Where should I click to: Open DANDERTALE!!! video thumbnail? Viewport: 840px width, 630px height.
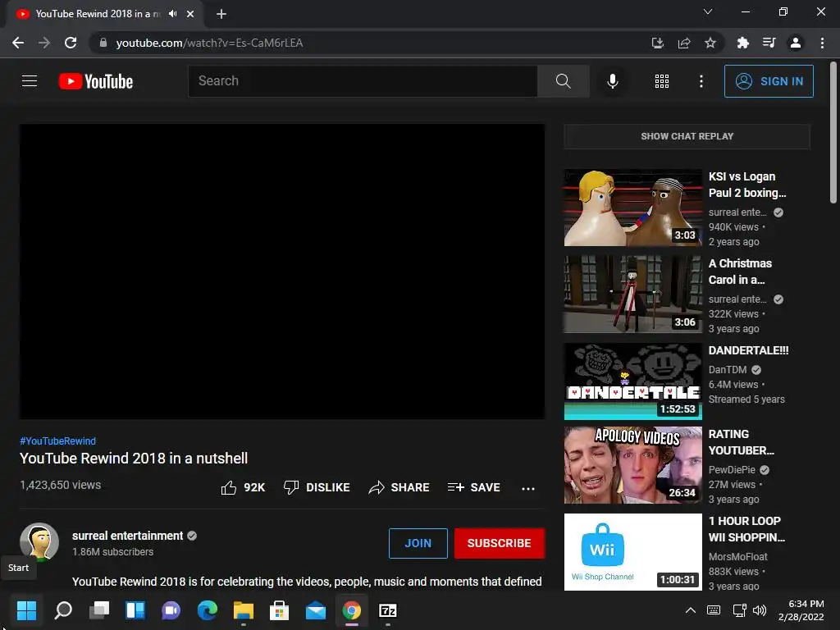point(632,381)
